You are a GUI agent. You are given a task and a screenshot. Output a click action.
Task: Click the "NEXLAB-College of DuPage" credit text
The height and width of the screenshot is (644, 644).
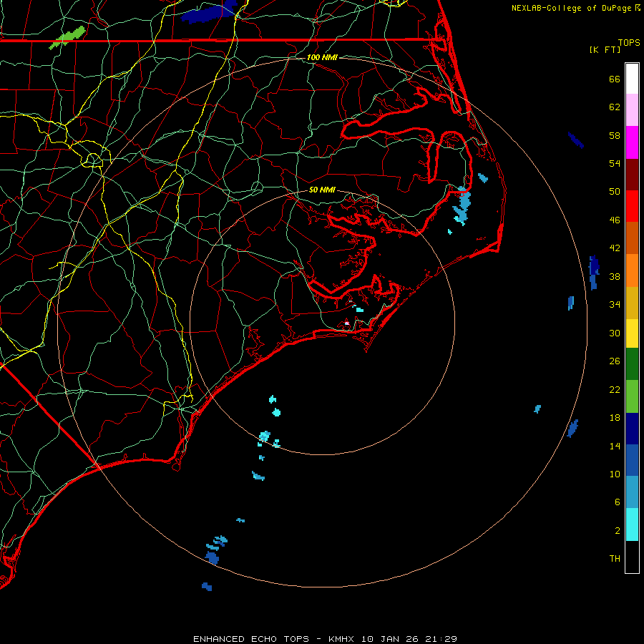(572, 8)
